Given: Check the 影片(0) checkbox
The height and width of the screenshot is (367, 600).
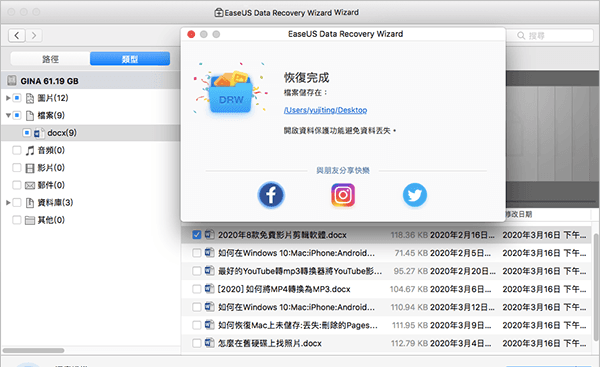Looking at the screenshot, I should click(17, 167).
